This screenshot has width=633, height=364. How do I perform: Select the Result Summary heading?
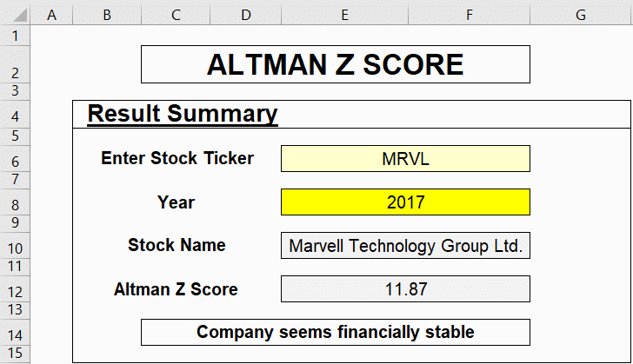183,114
